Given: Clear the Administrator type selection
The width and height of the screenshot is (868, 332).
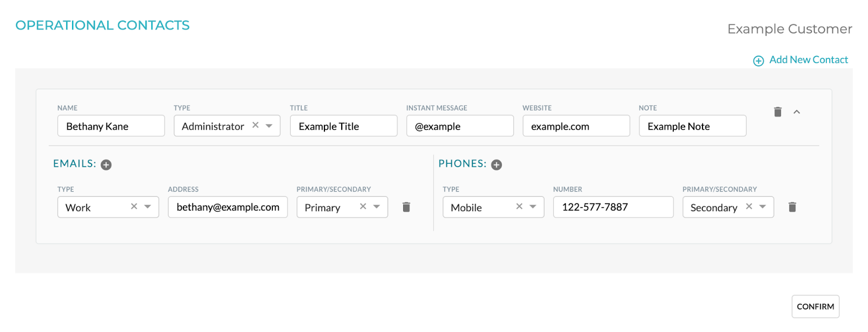Looking at the screenshot, I should 256,125.
